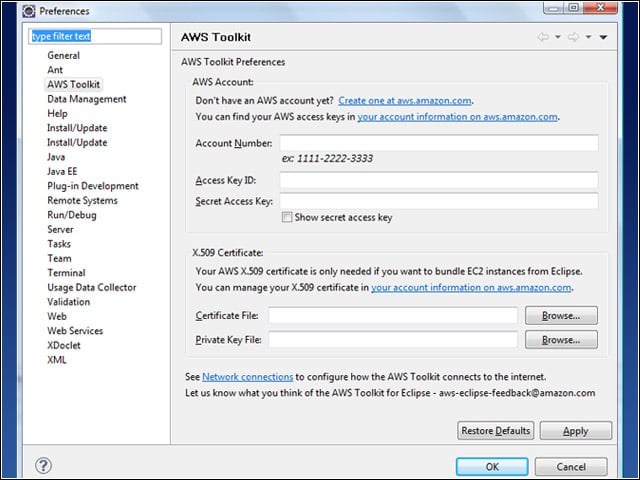Enable Show secret access key checkbox

click(287, 217)
